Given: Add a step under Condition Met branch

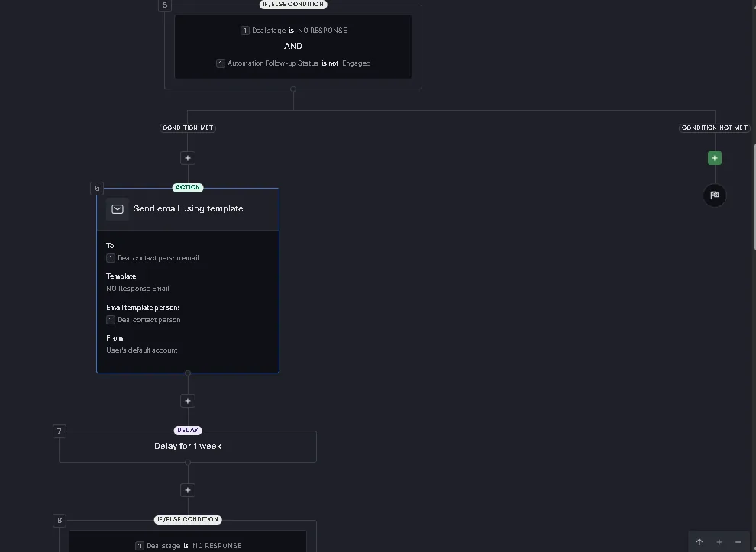Looking at the screenshot, I should pos(188,158).
